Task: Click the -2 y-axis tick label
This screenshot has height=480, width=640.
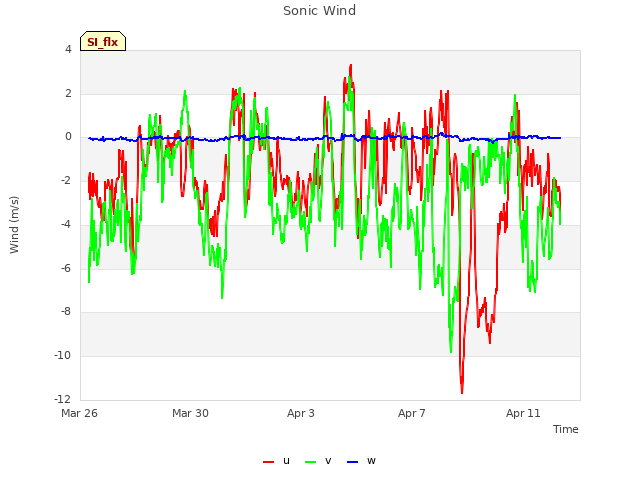Action: coord(66,180)
